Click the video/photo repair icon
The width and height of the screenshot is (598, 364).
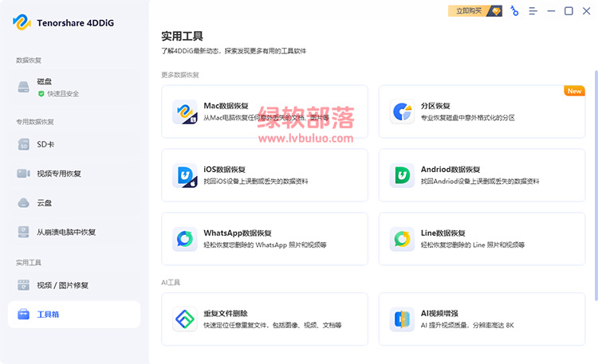[24, 285]
